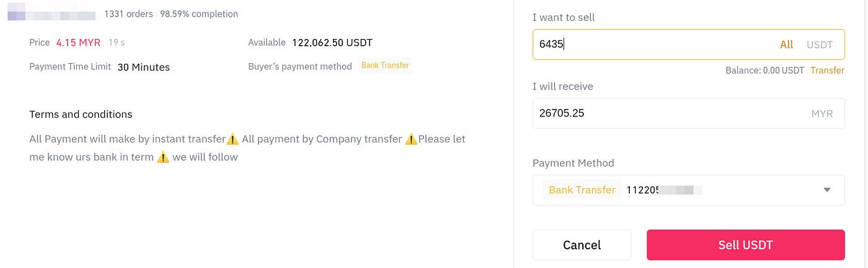The height and width of the screenshot is (268, 868).
Task: Expand the Payment Method dropdown arrow
Action: pyautogui.click(x=826, y=190)
